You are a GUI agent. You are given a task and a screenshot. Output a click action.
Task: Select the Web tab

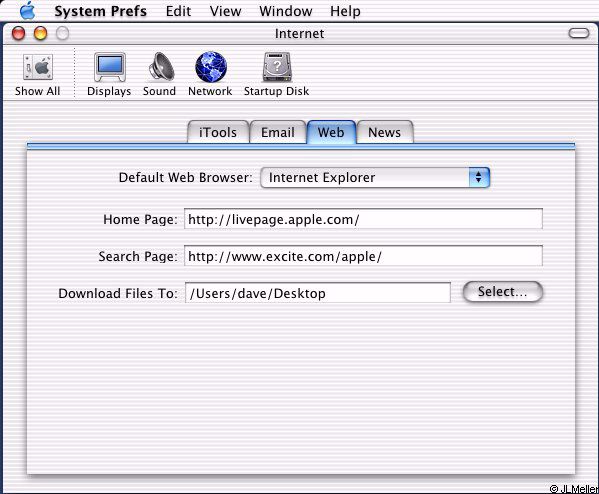pyautogui.click(x=331, y=132)
